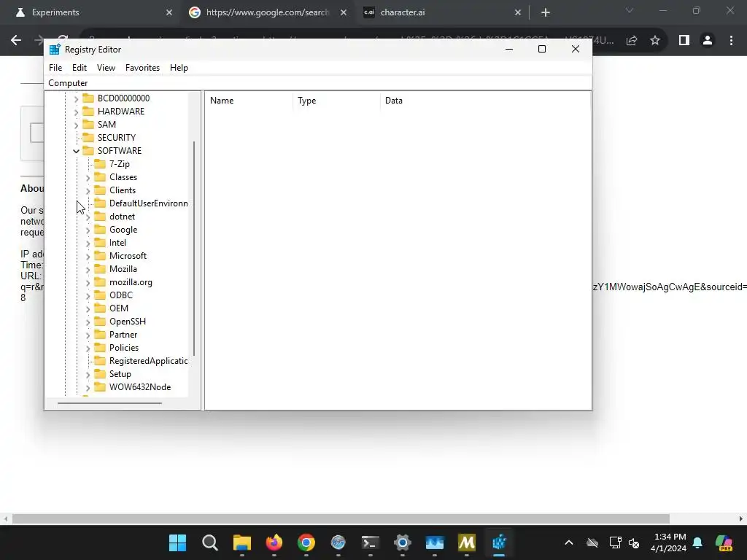Select the ODBC folder icon

tap(100, 295)
